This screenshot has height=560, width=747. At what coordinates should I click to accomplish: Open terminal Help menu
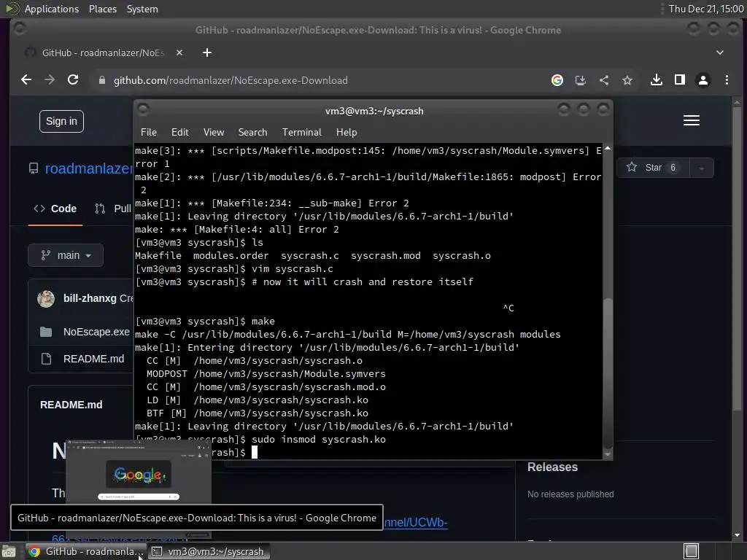click(347, 132)
